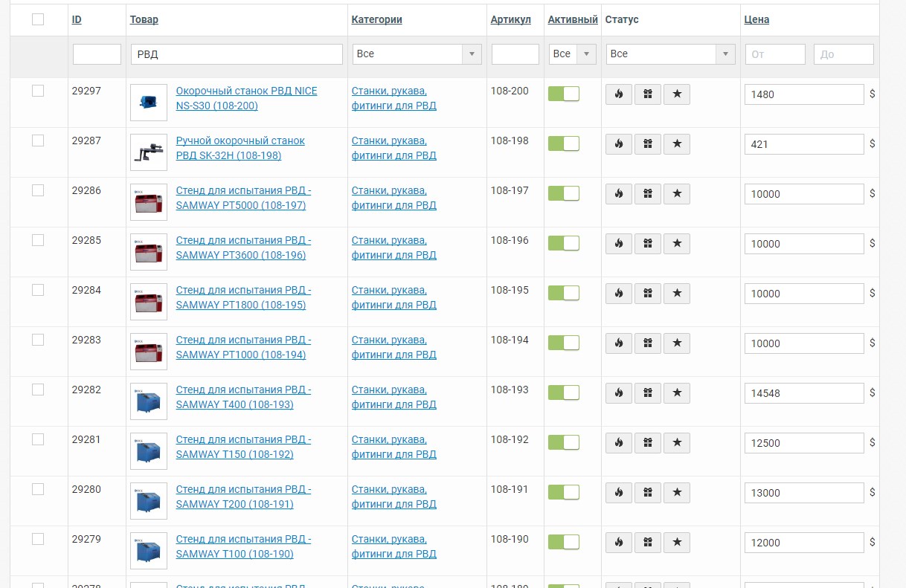Screen dimensions: 906x588
Task: Click the star icon for SAMWAY PT5000
Action: pyautogui.click(x=677, y=194)
